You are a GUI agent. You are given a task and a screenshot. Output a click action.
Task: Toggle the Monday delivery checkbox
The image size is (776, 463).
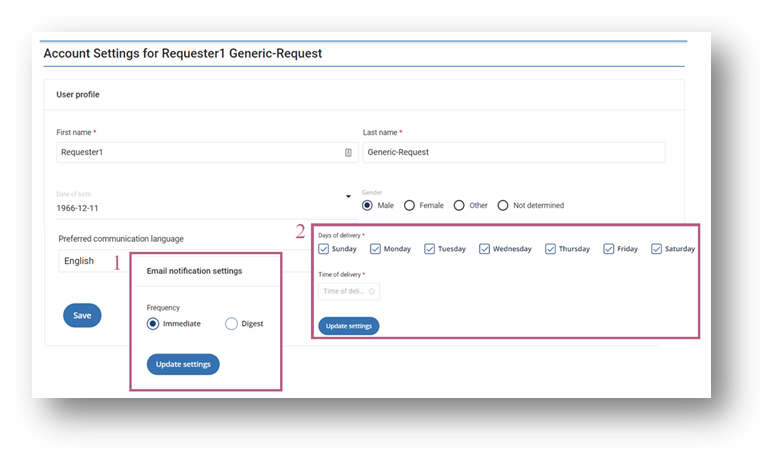375,249
